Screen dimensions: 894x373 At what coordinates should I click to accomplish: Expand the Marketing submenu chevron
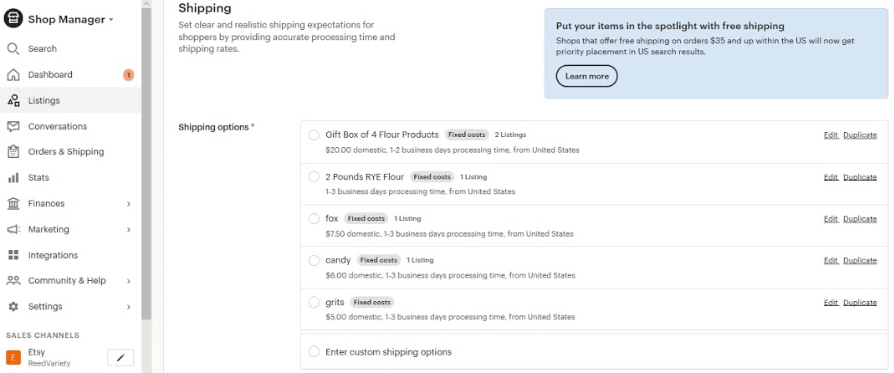(128, 229)
